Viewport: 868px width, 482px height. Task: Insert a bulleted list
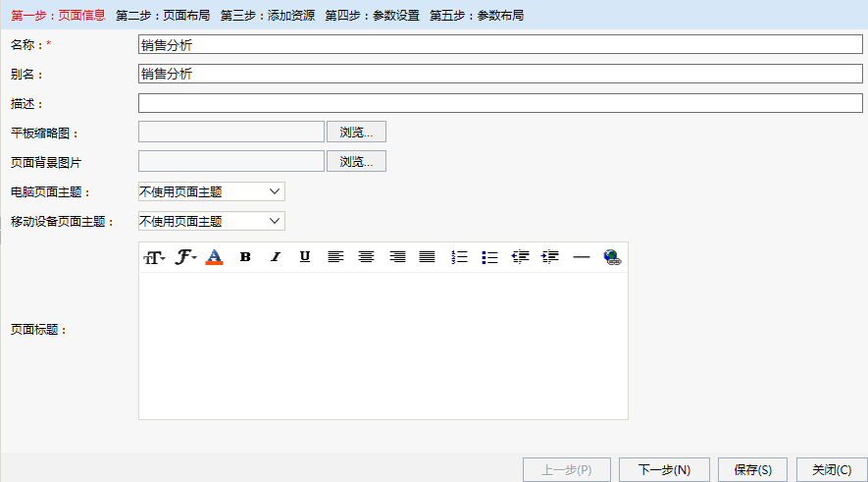pyautogui.click(x=489, y=257)
